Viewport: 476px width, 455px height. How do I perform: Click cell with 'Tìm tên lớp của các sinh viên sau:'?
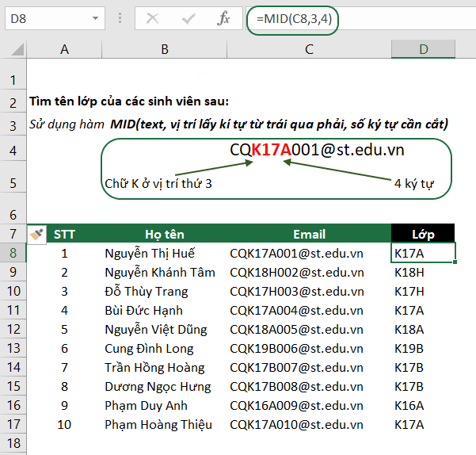(129, 101)
